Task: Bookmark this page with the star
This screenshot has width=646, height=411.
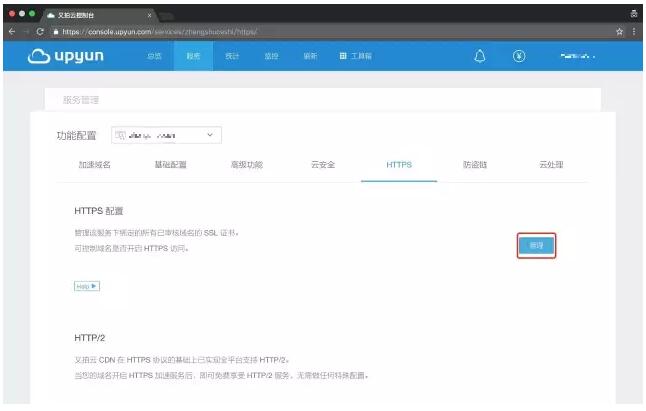Action: (619, 32)
